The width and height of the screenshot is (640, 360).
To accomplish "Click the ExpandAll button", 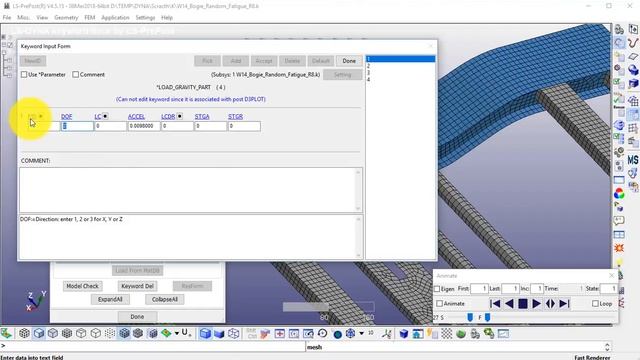I will click(x=110, y=299).
